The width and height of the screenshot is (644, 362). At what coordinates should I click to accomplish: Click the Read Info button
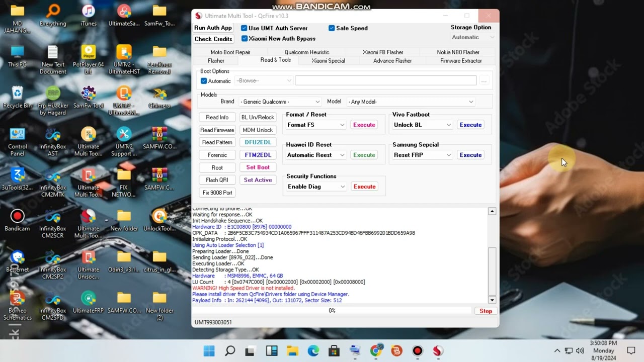click(x=217, y=117)
